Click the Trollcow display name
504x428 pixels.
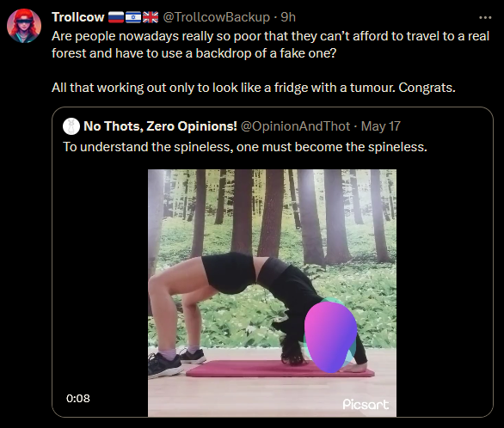point(78,17)
